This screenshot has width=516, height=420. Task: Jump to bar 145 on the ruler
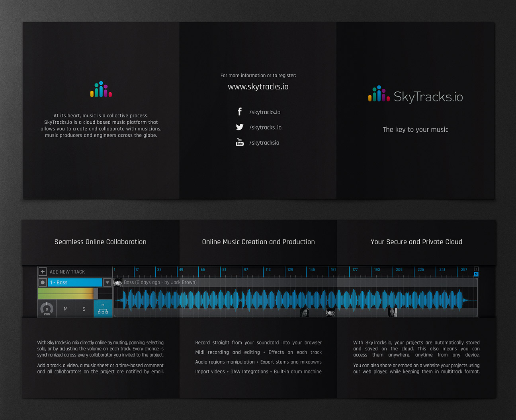[312, 270]
